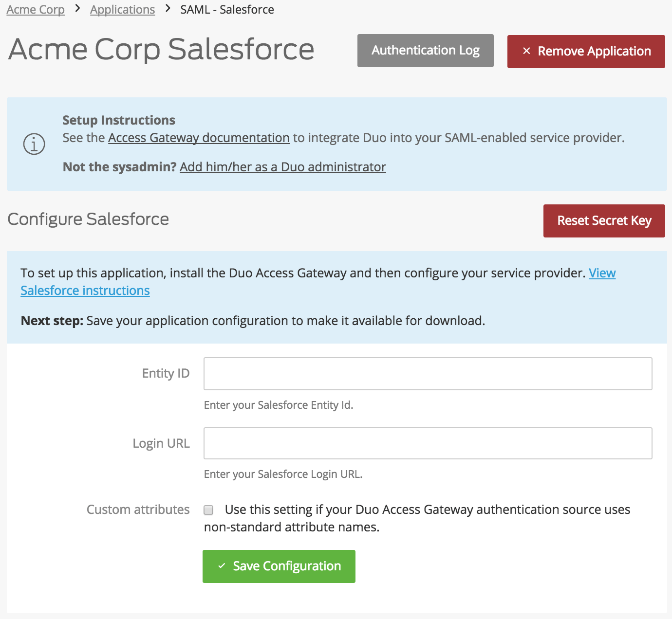
Task: Click the Reset Secret Key button
Action: [x=604, y=220]
